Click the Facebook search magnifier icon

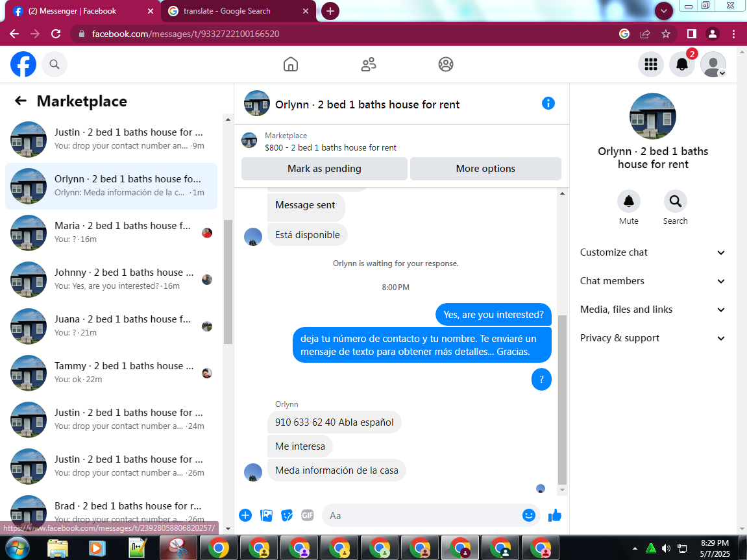(55, 64)
